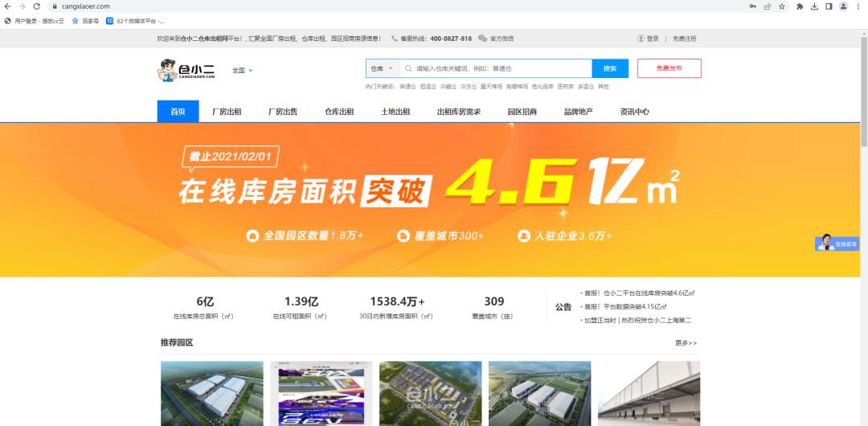Click the orange 4.6亿m² banner
Viewport: 868px width, 426px height.
[429, 200]
